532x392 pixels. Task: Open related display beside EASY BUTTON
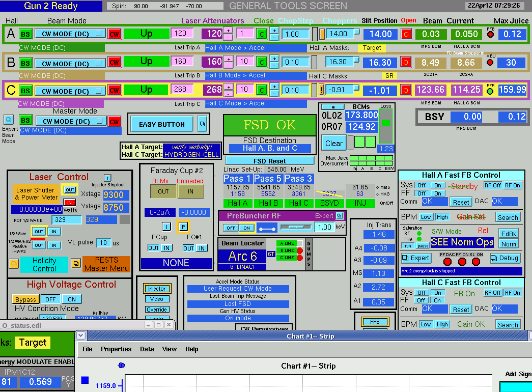click(x=202, y=124)
